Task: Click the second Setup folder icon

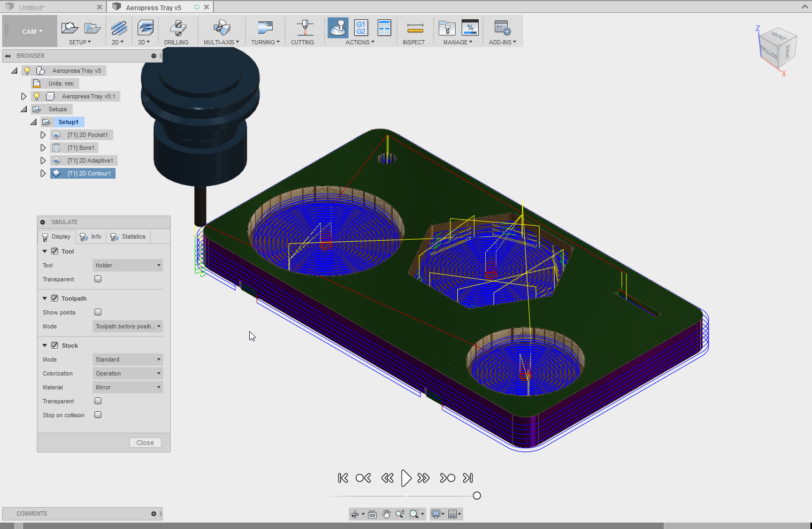Action: (x=93, y=28)
